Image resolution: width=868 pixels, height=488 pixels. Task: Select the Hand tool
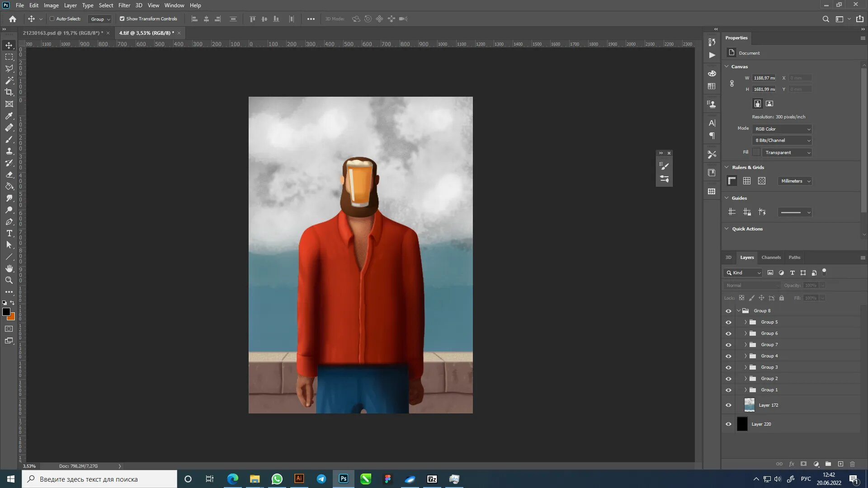point(9,269)
